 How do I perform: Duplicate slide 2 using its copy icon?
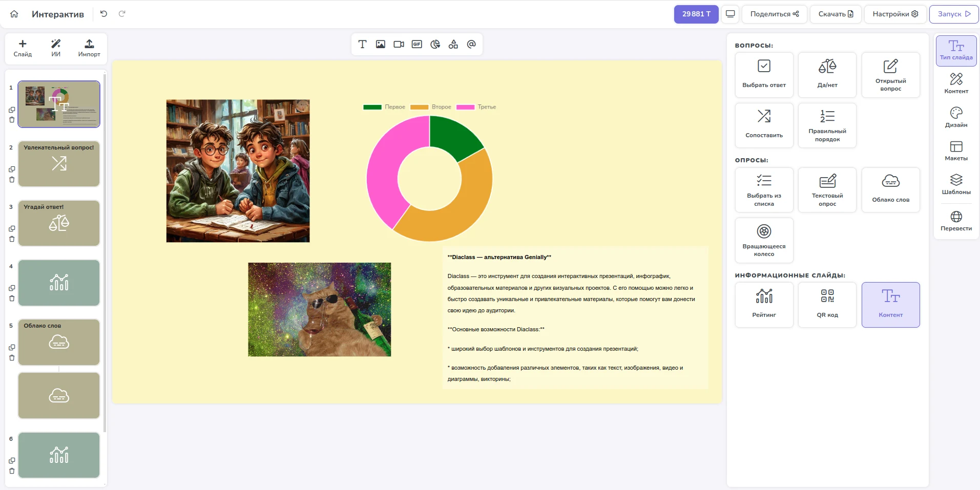(12, 169)
